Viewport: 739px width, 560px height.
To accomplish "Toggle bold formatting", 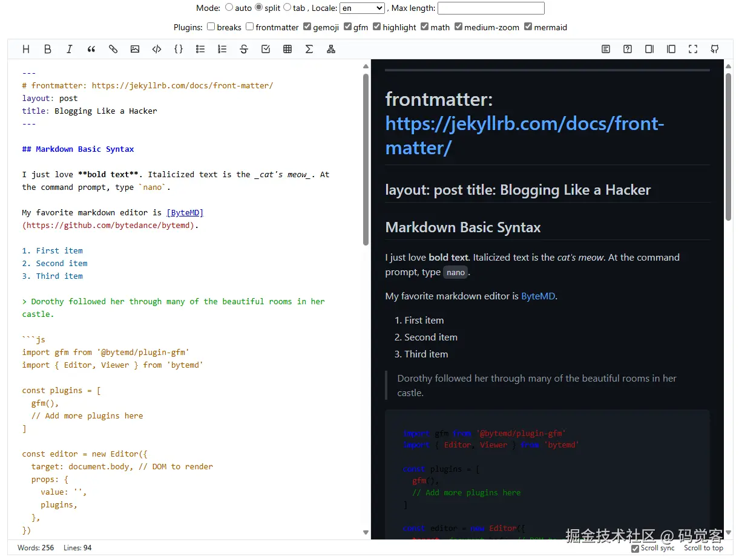I will 48,49.
